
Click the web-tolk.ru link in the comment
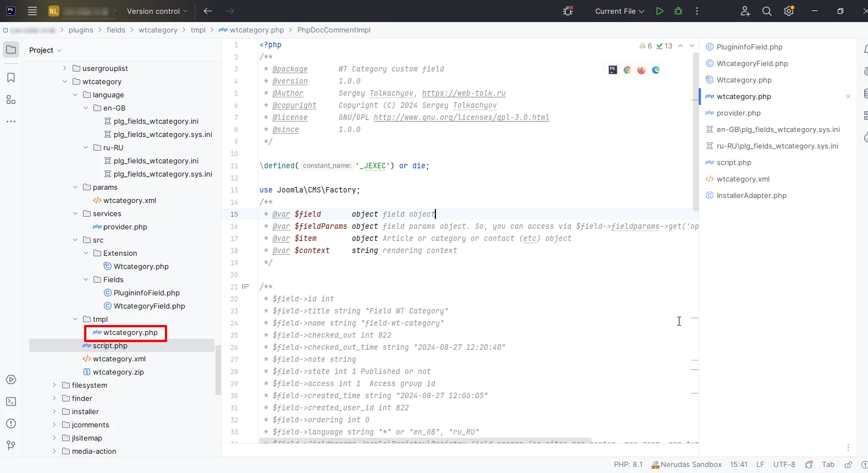point(463,93)
